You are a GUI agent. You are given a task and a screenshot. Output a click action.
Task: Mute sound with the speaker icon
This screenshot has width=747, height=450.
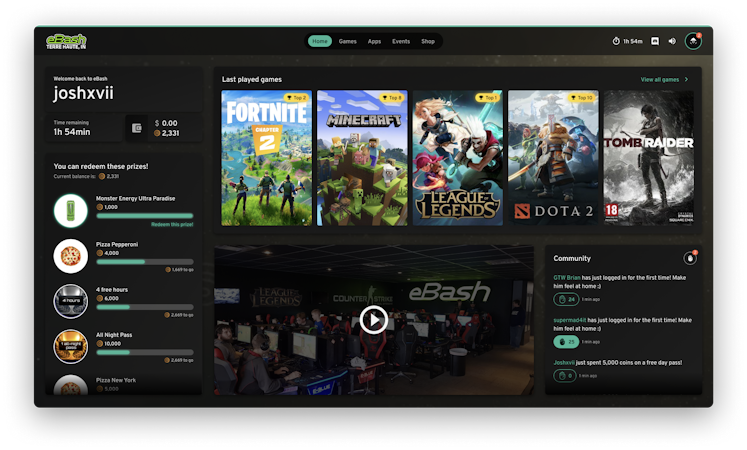click(x=672, y=41)
